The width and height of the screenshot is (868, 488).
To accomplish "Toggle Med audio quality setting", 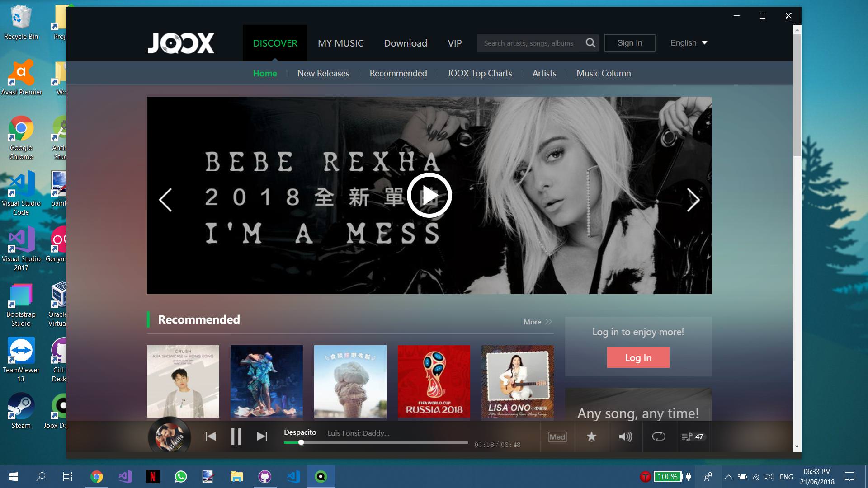I will pyautogui.click(x=557, y=437).
